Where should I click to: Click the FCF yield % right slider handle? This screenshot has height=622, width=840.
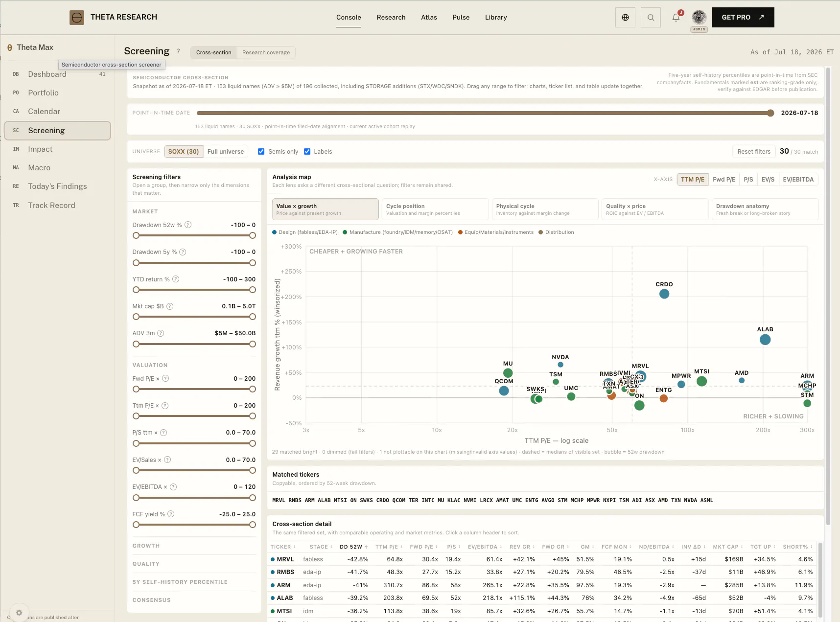[x=253, y=525]
